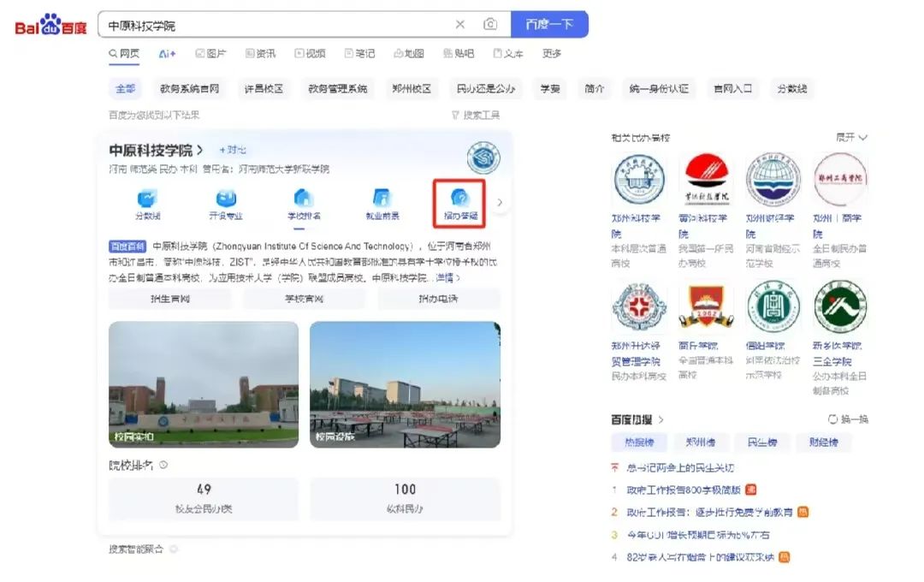924x582 pixels.
Task: Select the 全部 filter chip
Action: pyautogui.click(x=126, y=89)
